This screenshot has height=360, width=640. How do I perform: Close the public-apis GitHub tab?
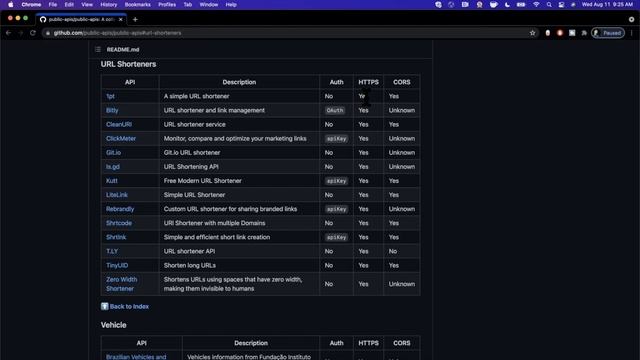(120, 19)
